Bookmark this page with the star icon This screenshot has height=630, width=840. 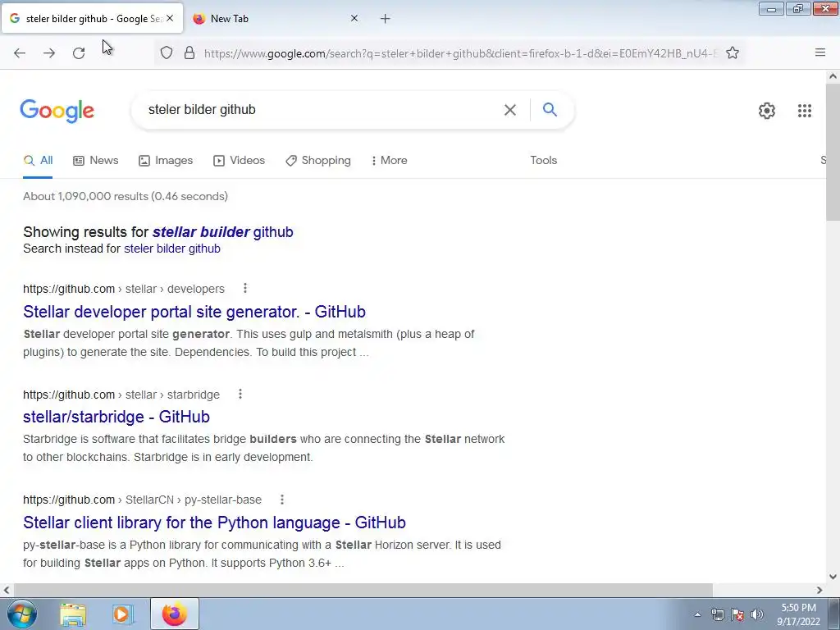click(x=733, y=52)
